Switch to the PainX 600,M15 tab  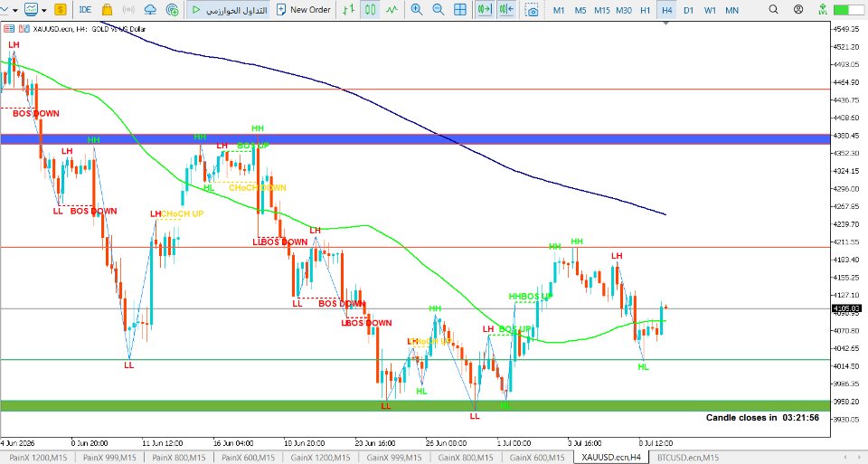click(x=248, y=458)
